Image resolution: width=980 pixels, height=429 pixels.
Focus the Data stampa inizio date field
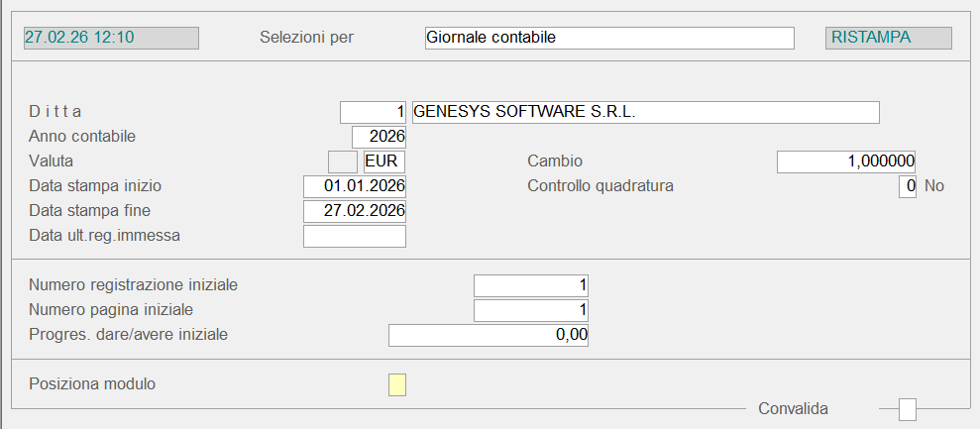[x=355, y=186]
